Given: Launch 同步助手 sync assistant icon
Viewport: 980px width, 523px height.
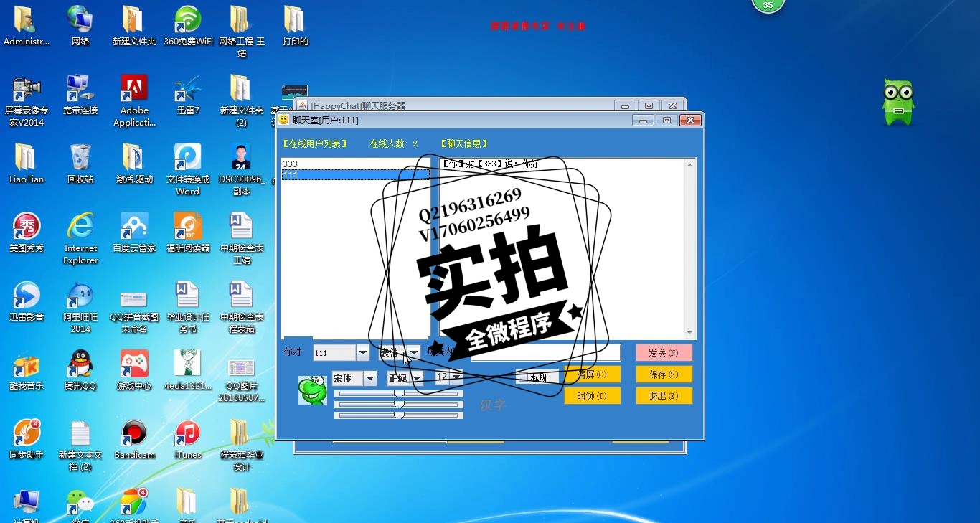Looking at the screenshot, I should 27,439.
